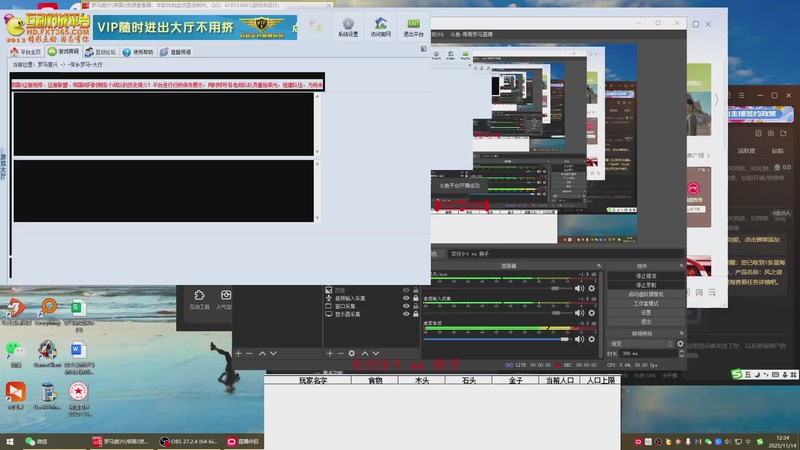Click the 金子 column header

[515, 381]
